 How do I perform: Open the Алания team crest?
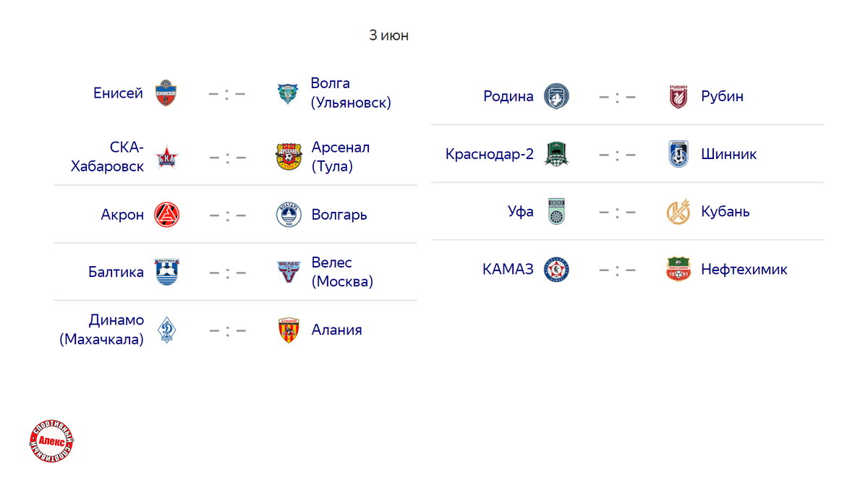point(289,330)
